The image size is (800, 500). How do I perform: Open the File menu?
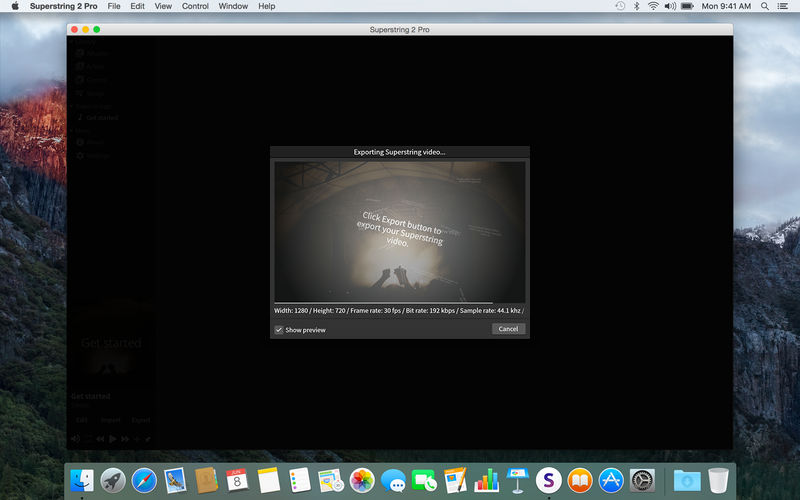[x=114, y=6]
